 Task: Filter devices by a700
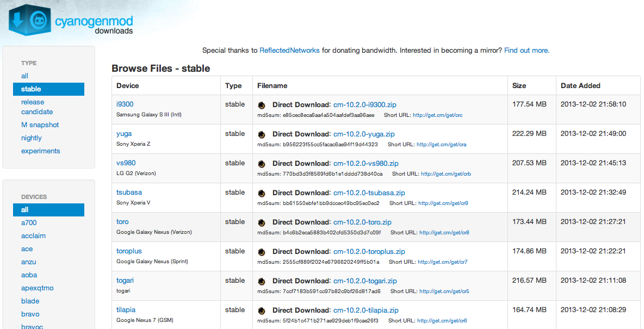click(29, 223)
